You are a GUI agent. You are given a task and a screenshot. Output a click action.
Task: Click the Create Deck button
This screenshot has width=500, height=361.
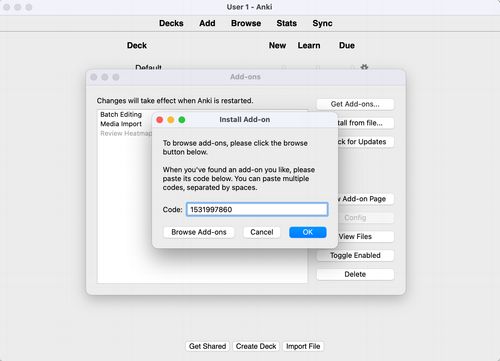point(256,346)
